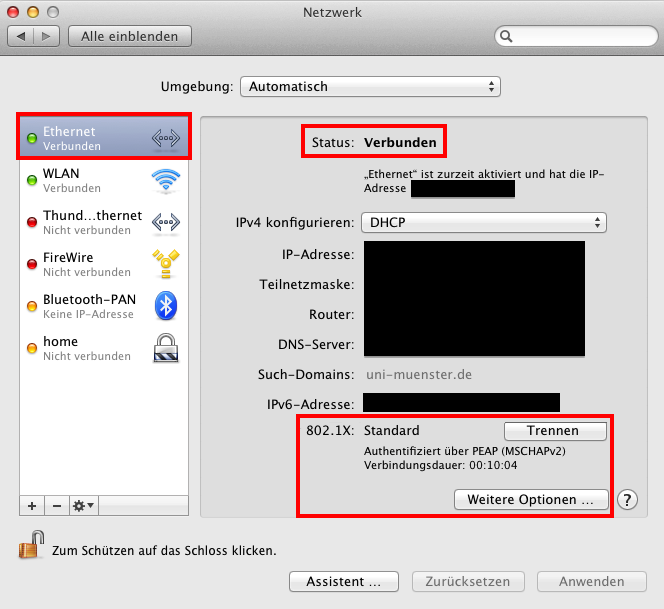This screenshot has width=664, height=609.
Task: Open Weitere Optionen
Action: tap(531, 499)
